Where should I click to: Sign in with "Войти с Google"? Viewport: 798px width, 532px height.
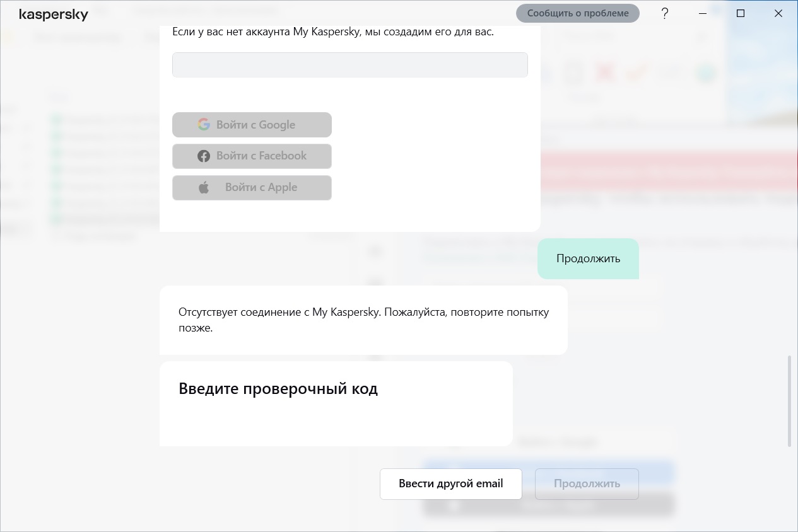(252, 125)
